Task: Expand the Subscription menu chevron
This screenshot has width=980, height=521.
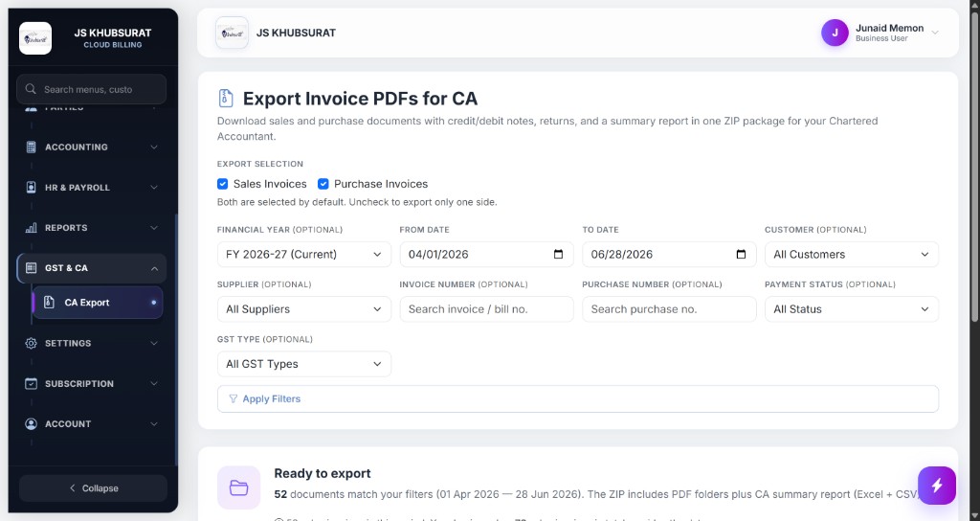Action: tap(154, 384)
